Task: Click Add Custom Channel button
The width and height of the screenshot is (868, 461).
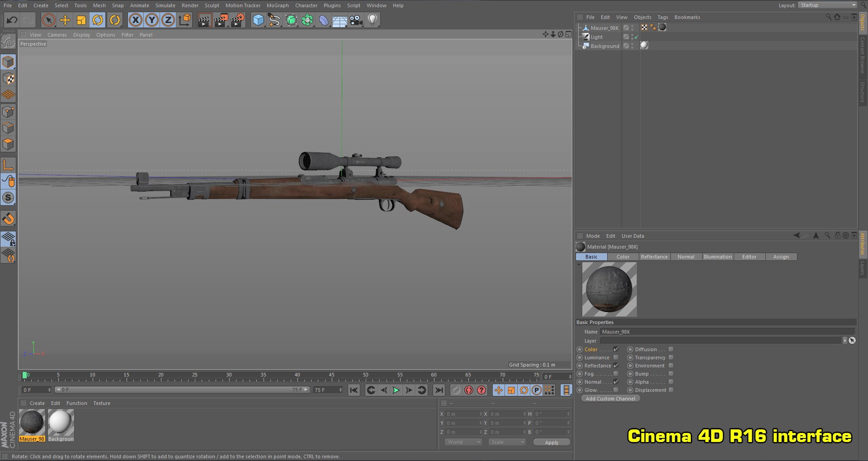Action: 610,399
